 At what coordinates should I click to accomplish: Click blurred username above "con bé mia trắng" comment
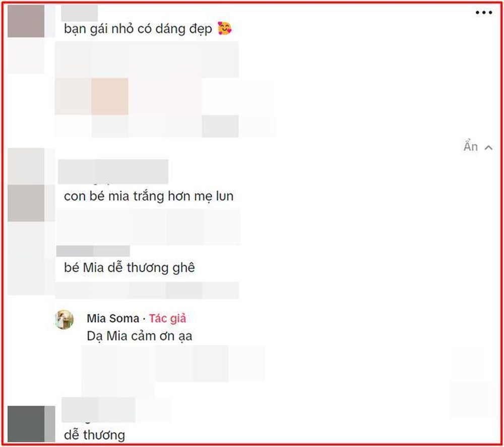[x=113, y=172]
